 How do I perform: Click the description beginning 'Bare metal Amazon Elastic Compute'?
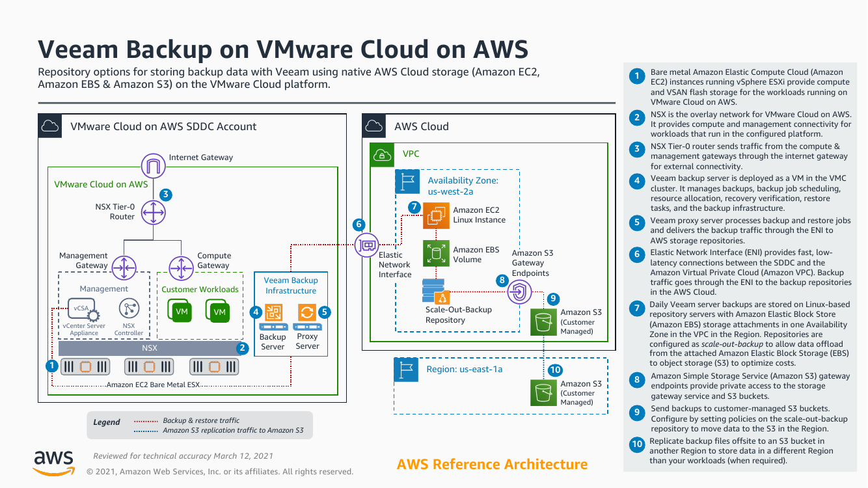(750, 87)
